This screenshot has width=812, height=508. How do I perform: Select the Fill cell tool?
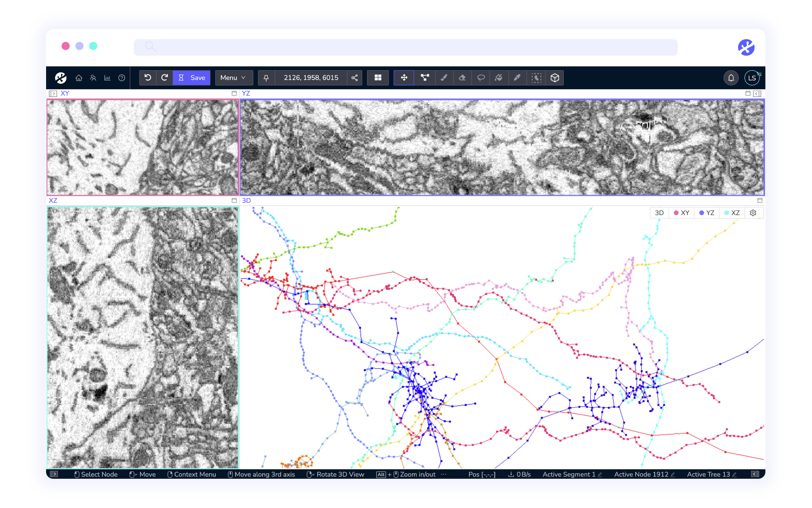tap(499, 78)
